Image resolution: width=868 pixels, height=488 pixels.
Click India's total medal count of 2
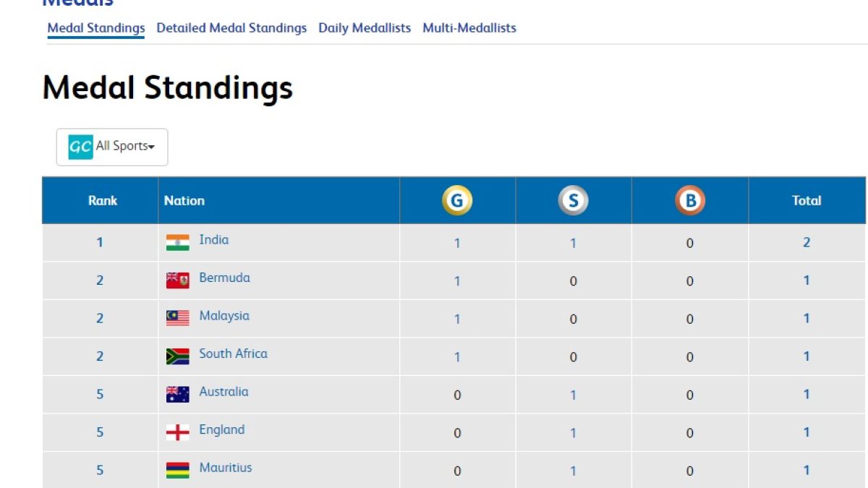pos(807,242)
